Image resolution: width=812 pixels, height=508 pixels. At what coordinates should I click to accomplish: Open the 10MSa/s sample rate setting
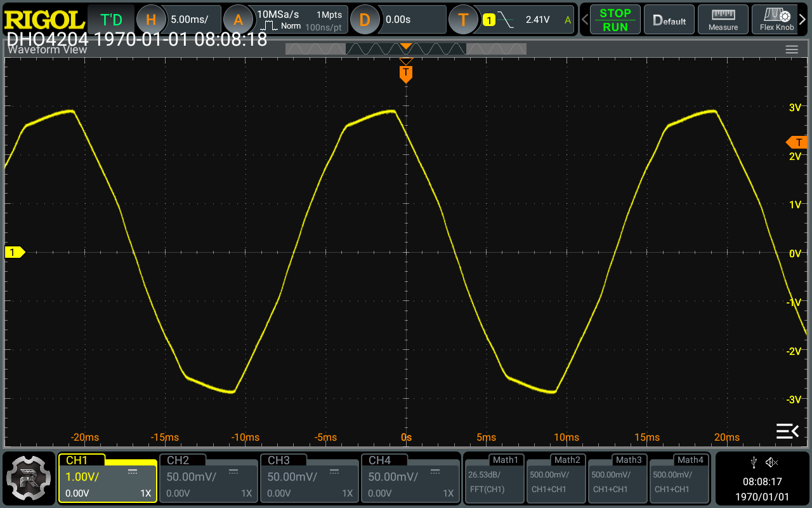point(278,14)
